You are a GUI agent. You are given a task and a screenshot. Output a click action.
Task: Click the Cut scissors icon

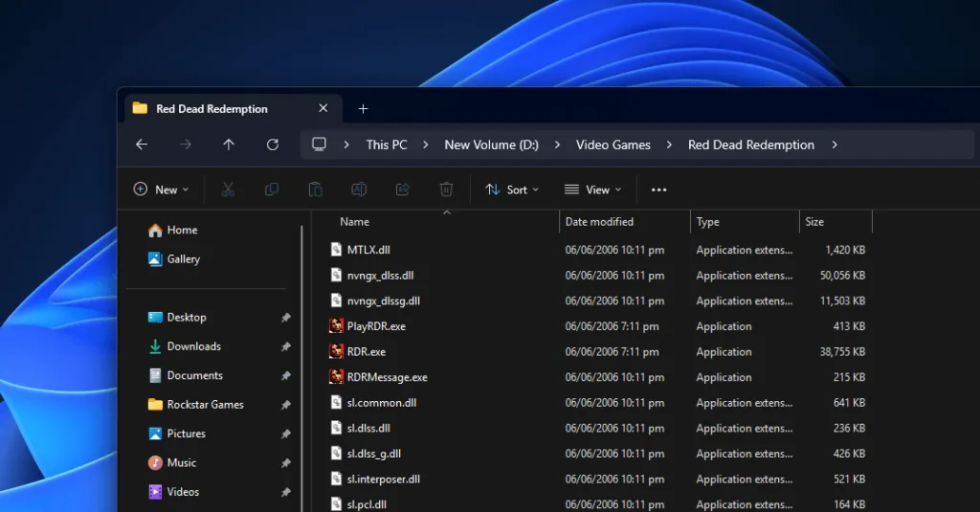pyautogui.click(x=228, y=189)
